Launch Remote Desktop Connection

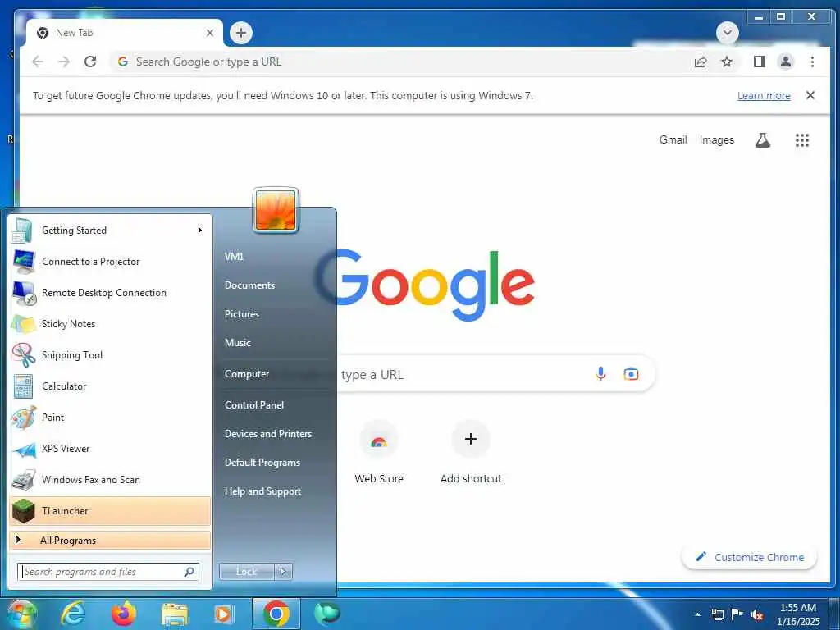pyautogui.click(x=111, y=293)
